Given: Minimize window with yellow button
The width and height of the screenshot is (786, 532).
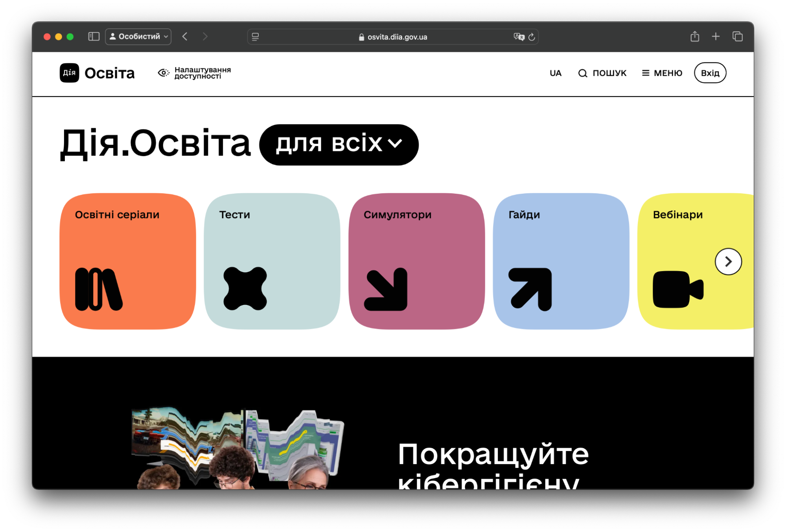Looking at the screenshot, I should click(x=59, y=37).
